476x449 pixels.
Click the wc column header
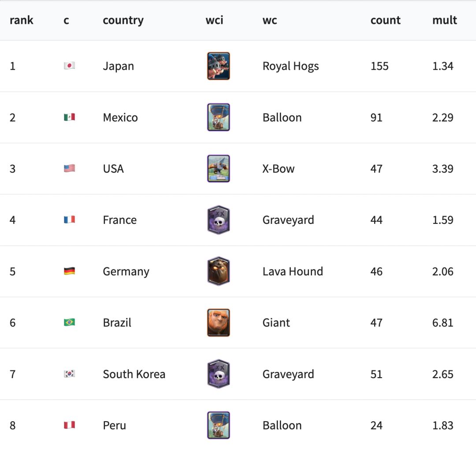[x=269, y=20]
